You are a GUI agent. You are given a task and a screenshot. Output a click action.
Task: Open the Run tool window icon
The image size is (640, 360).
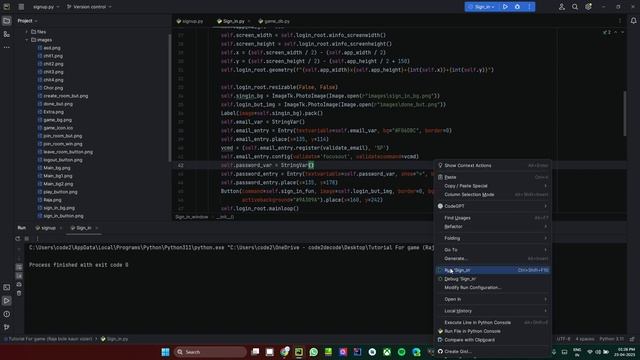coord(7,301)
